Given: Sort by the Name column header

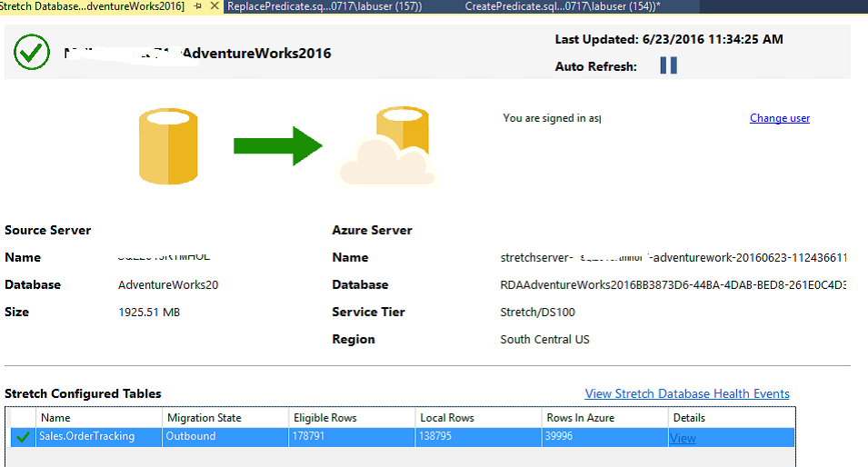Looking at the screenshot, I should pos(99,418).
